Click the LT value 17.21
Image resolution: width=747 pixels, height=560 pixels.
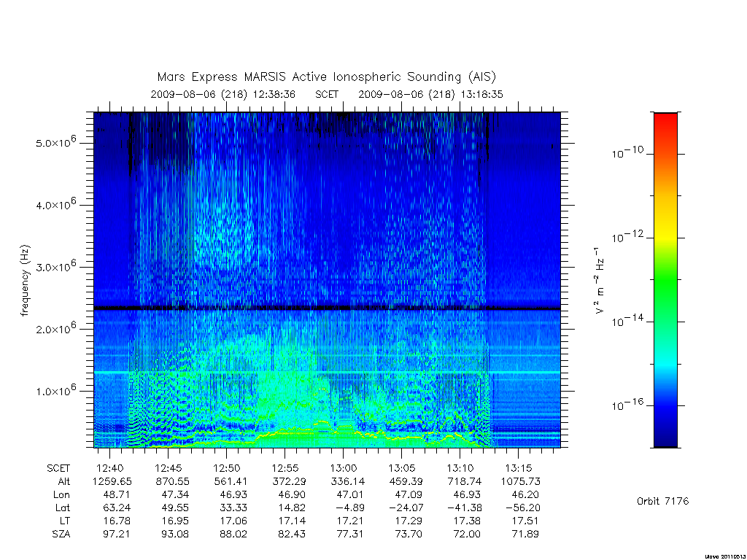click(x=349, y=521)
